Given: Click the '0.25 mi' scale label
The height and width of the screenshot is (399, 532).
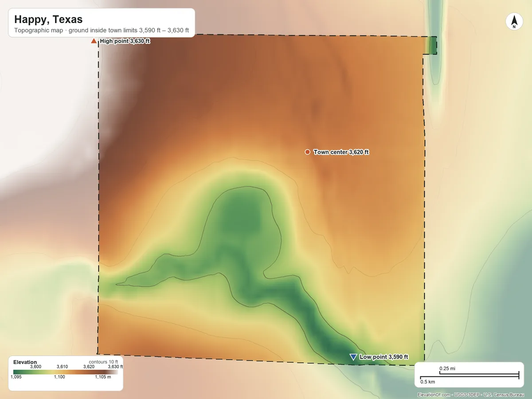Looking at the screenshot, I should 447,369.
